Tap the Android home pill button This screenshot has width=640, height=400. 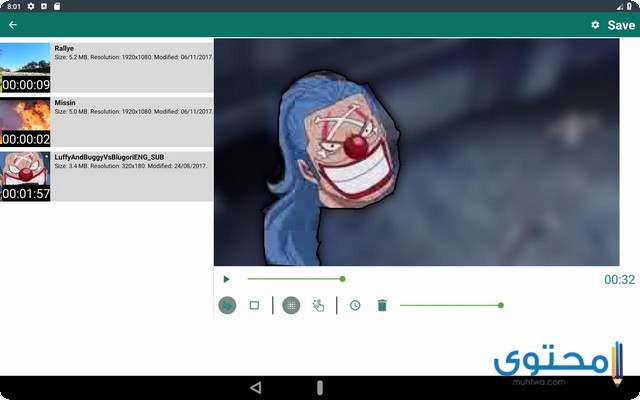pyautogui.click(x=320, y=388)
